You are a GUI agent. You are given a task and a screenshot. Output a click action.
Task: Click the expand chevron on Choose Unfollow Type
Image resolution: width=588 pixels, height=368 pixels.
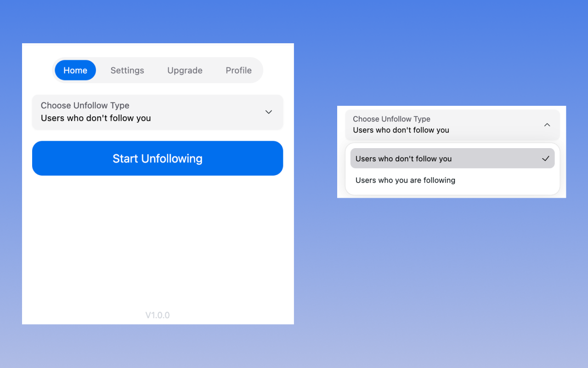pos(268,112)
